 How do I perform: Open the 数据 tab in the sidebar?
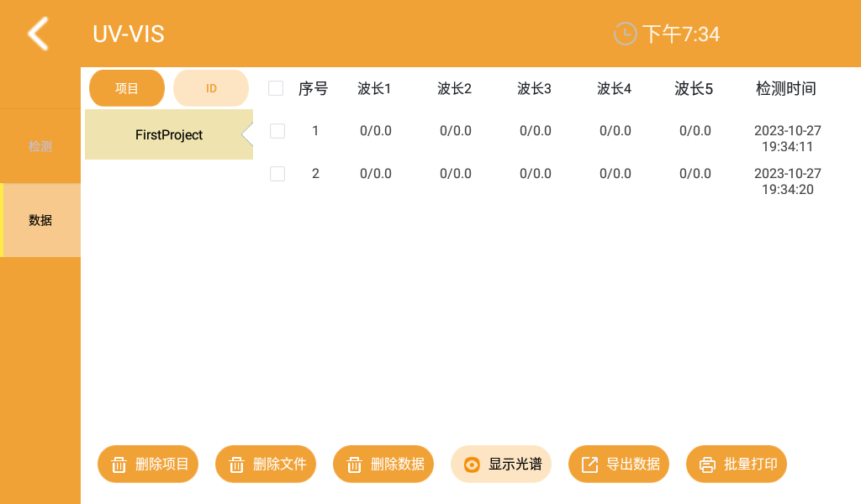[40, 220]
